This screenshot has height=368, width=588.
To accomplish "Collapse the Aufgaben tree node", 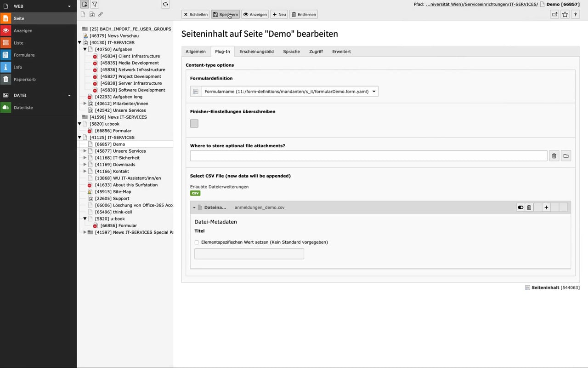I will click(x=85, y=49).
